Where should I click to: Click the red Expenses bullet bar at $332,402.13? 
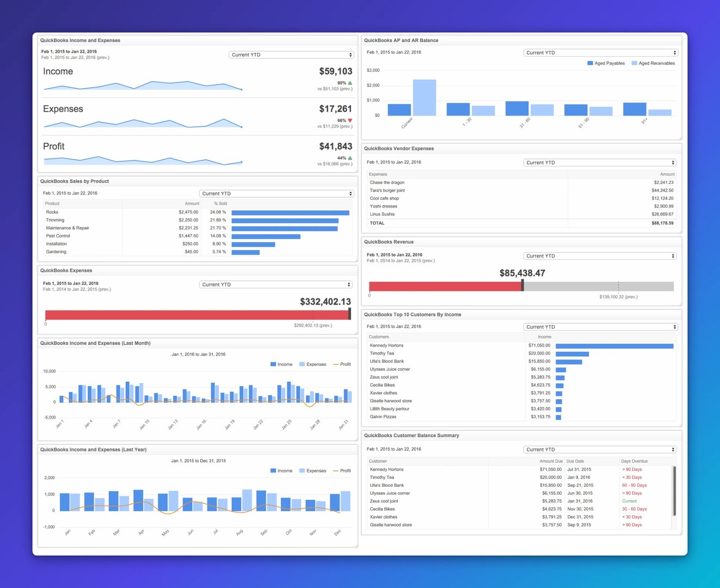point(197,315)
